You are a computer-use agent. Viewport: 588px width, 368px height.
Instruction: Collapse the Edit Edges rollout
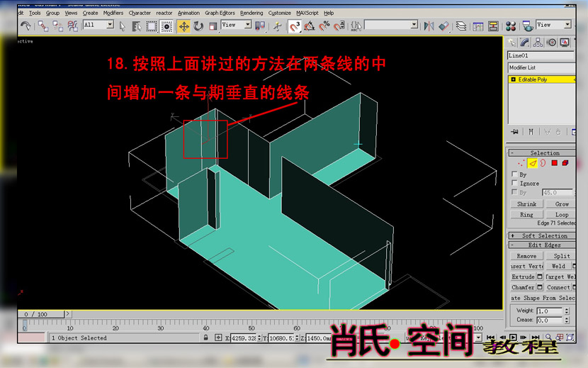543,245
